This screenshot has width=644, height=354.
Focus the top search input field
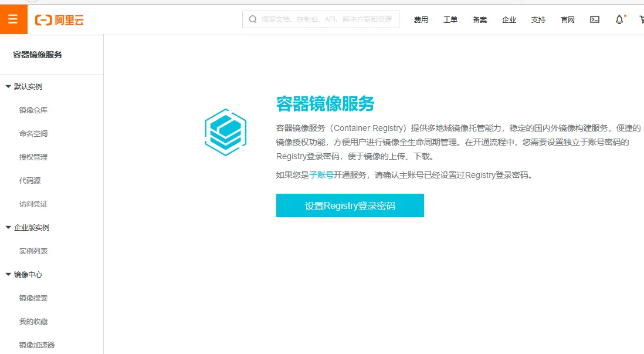[321, 19]
